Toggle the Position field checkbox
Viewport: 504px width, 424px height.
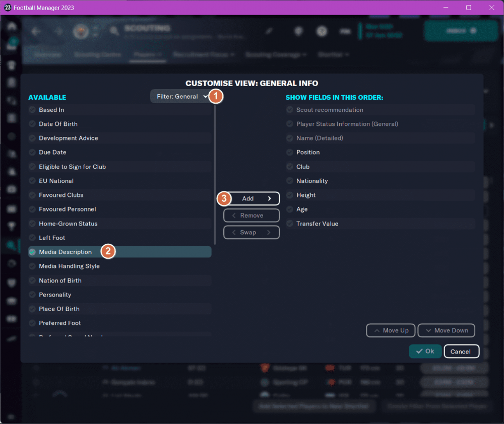(290, 152)
